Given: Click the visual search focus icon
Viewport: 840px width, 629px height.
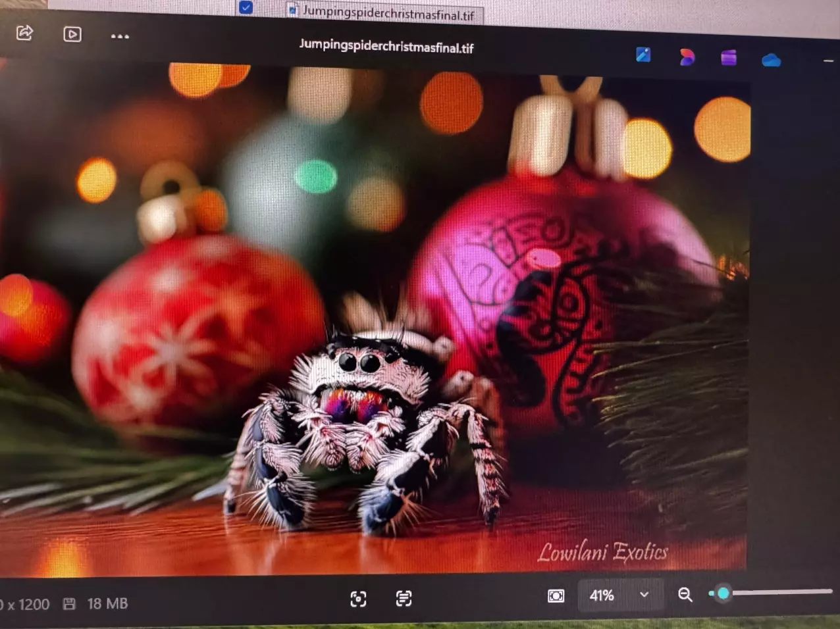Looking at the screenshot, I should tap(358, 599).
